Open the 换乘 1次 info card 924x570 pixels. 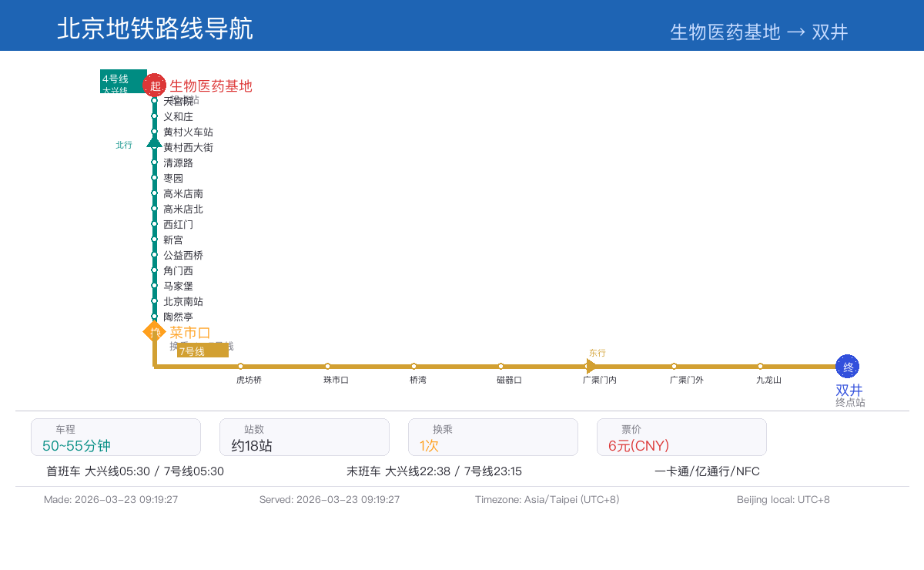pos(493,437)
